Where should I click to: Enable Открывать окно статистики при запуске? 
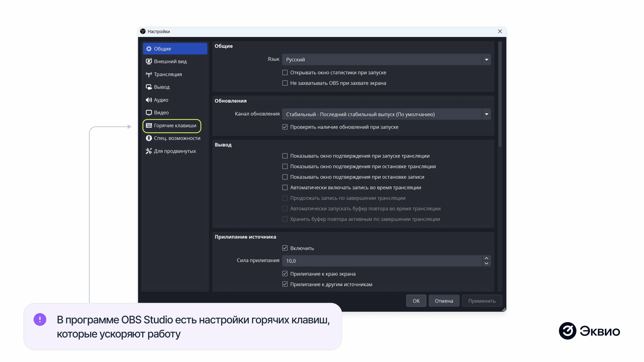[285, 72]
